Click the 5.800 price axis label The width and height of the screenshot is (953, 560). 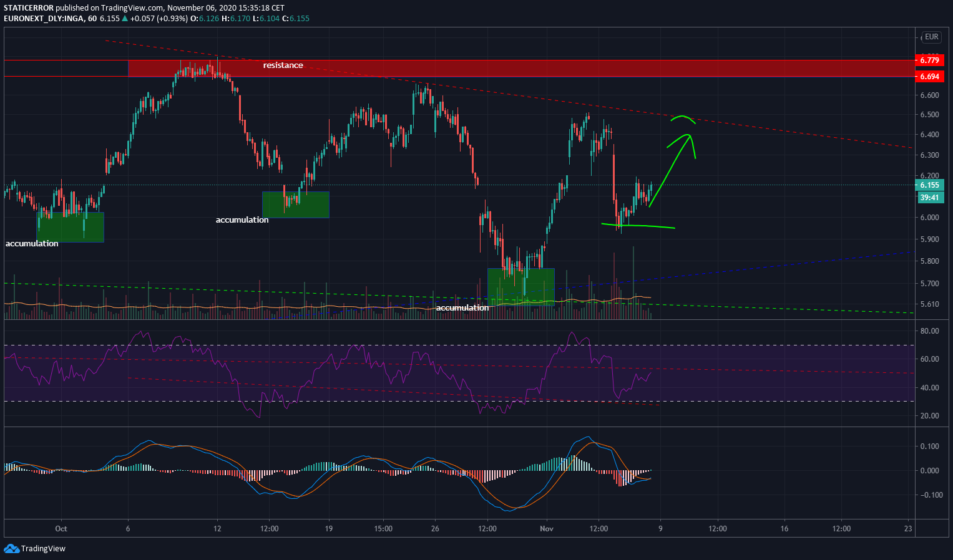tap(929, 261)
